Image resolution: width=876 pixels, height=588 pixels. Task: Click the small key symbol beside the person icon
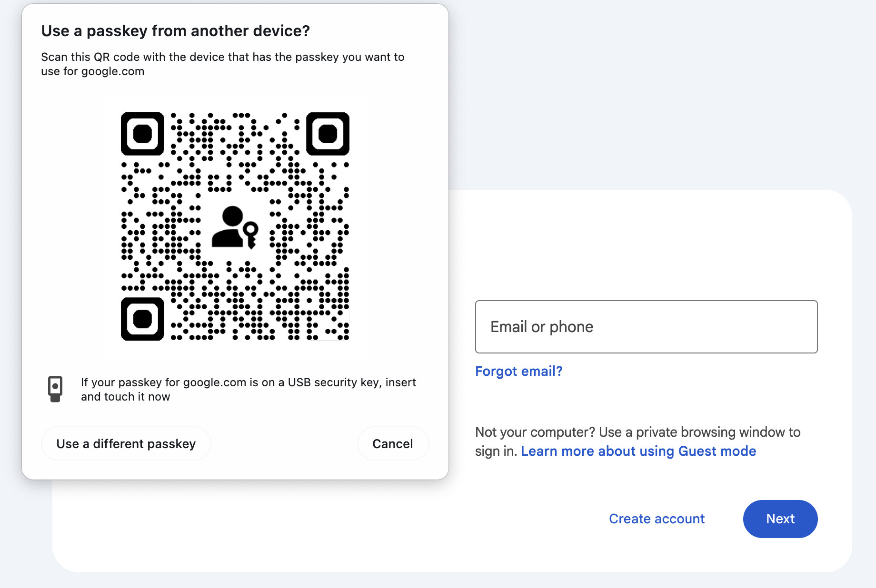(x=251, y=234)
